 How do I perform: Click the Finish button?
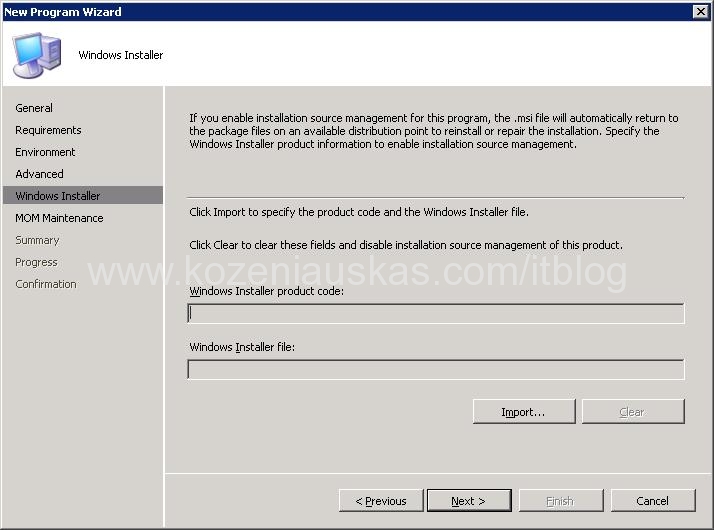(561, 501)
